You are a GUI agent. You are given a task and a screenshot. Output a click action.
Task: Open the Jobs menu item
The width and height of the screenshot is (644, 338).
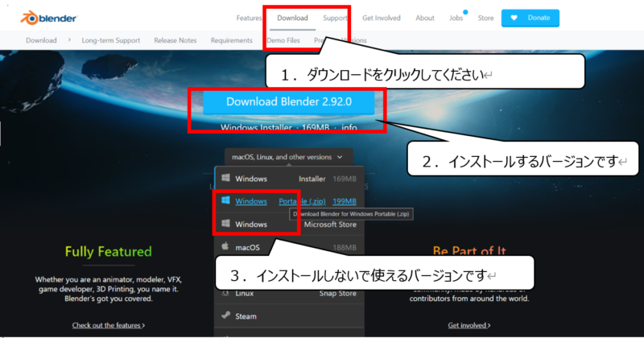(456, 18)
